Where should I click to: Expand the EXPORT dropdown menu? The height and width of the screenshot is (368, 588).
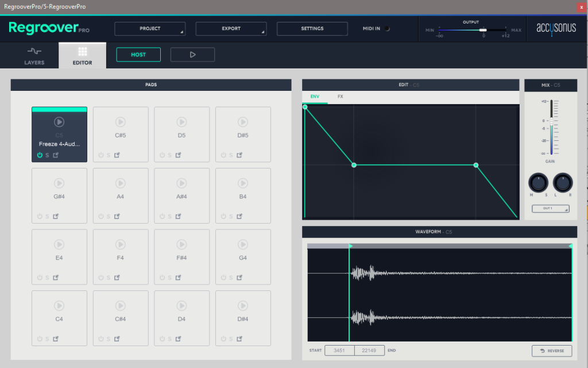231,29
